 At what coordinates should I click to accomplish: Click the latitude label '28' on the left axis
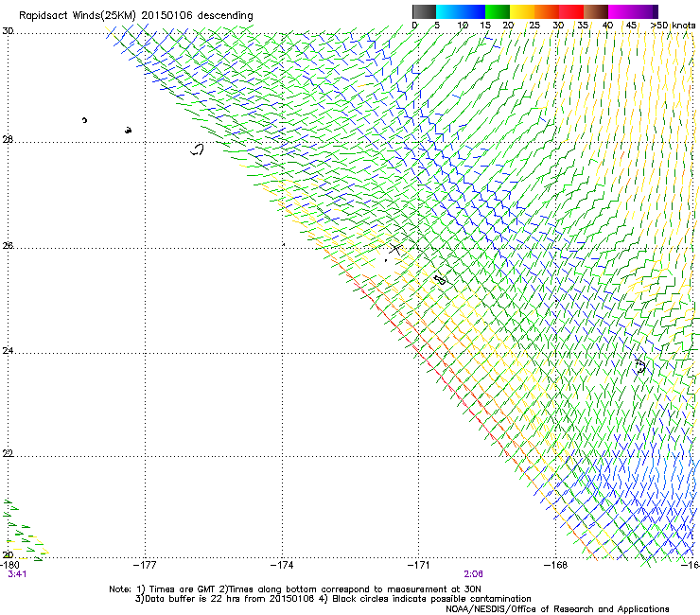coord(8,140)
